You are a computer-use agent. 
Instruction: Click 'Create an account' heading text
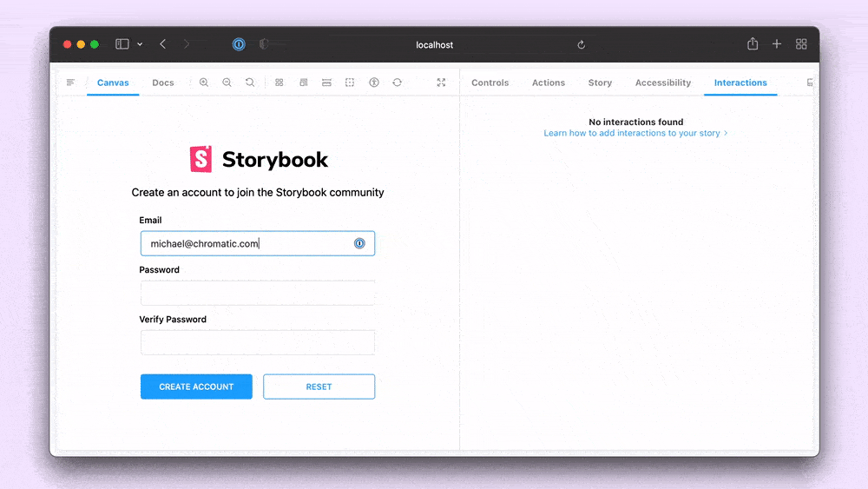coord(258,193)
